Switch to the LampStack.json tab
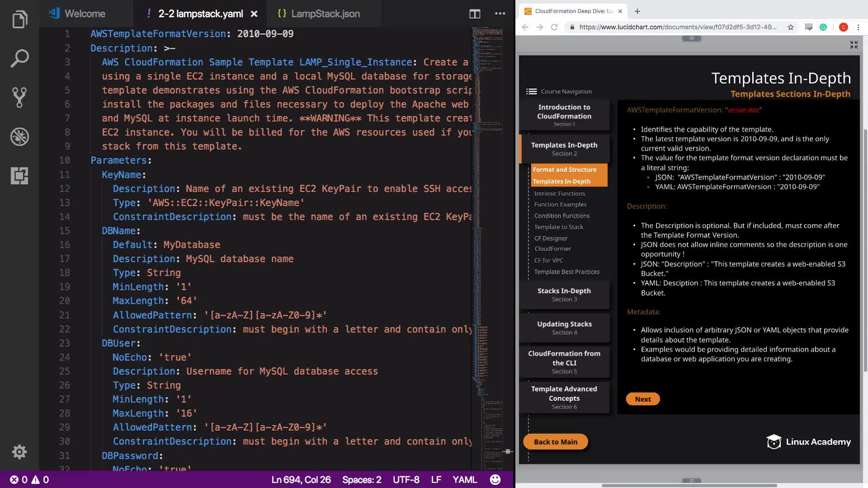868x488 pixels. [x=325, y=14]
